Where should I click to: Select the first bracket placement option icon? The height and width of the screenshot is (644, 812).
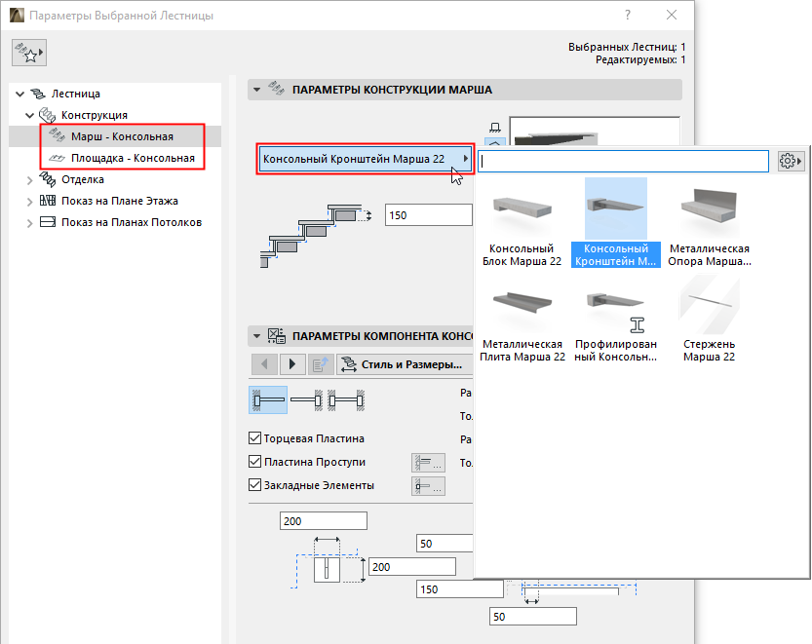(x=267, y=399)
